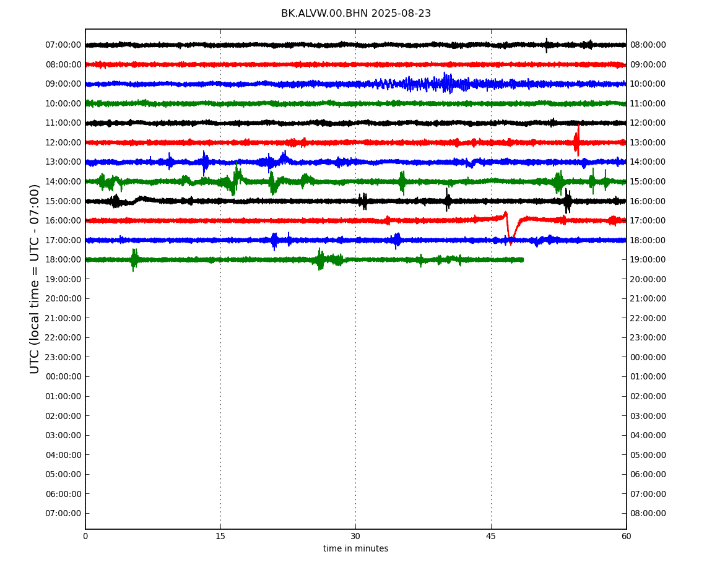This screenshot has width=712, height=588.
Task: Click the right-axis label 12:00:00
Action: click(648, 123)
